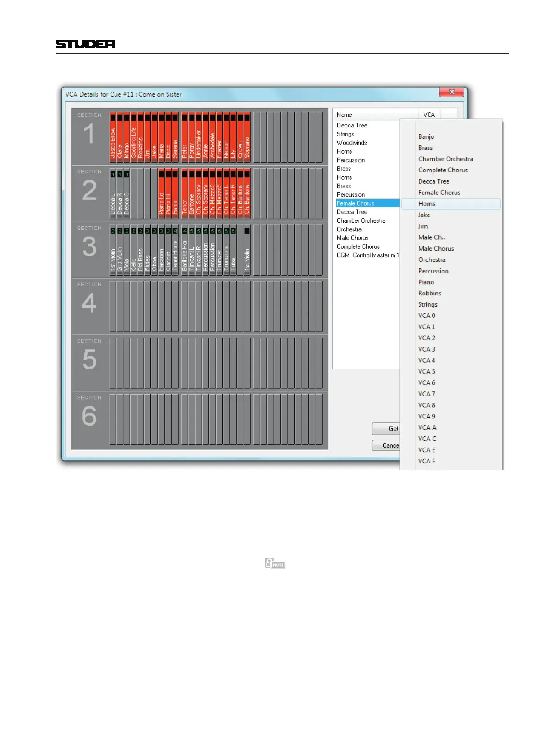The image size is (535, 756).
Task: Select the Clarinet channel strip
Action: (168, 250)
